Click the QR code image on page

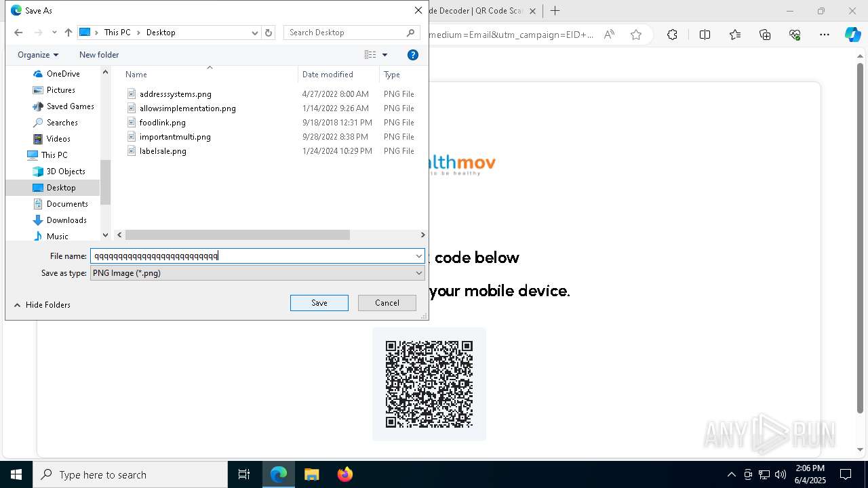pos(429,384)
